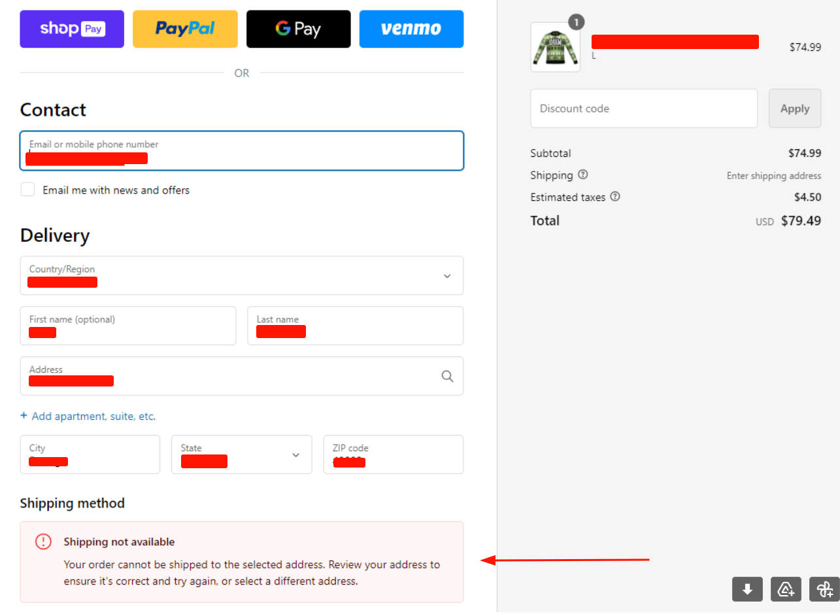This screenshot has height=616, width=840.
Task: Click the Last name field
Action: point(356,326)
